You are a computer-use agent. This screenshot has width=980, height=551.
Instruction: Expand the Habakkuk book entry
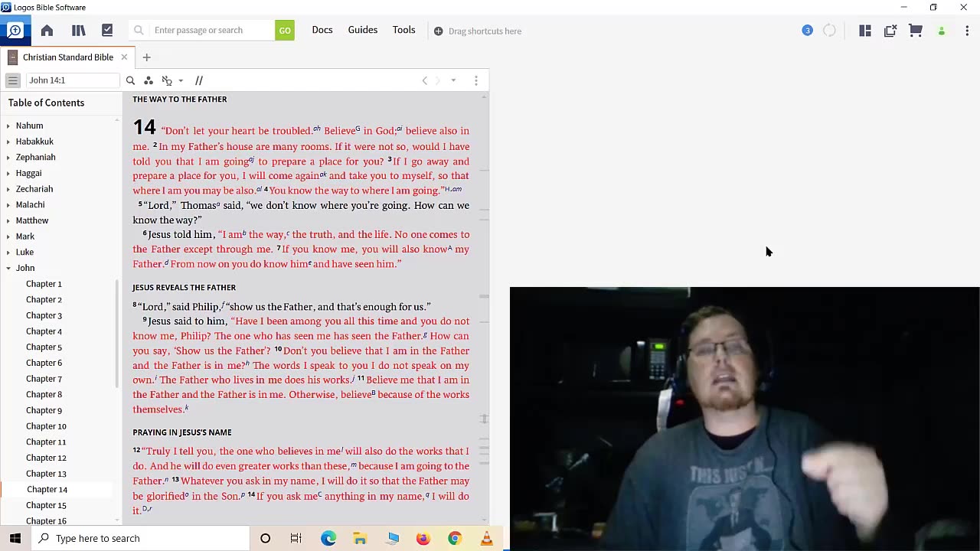click(x=8, y=142)
